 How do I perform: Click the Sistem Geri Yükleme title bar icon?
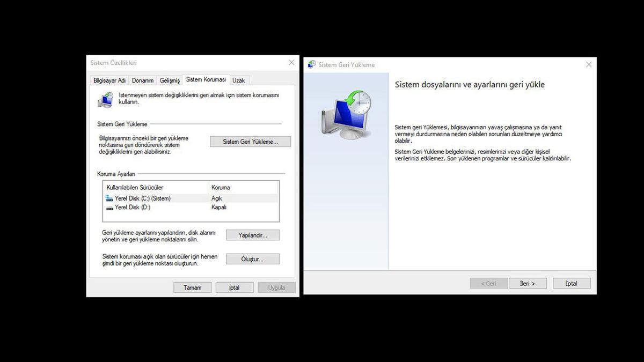[312, 64]
